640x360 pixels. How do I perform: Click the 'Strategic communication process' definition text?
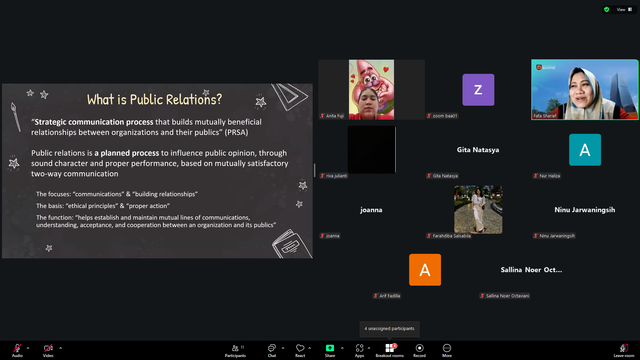point(147,127)
